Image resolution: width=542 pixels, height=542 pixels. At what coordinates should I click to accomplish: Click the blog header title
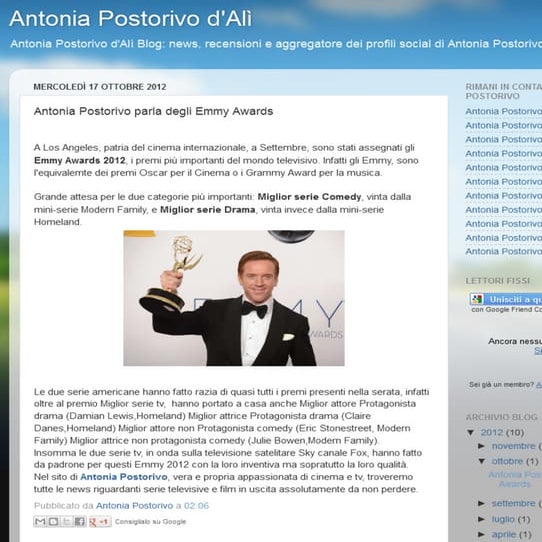(131, 18)
